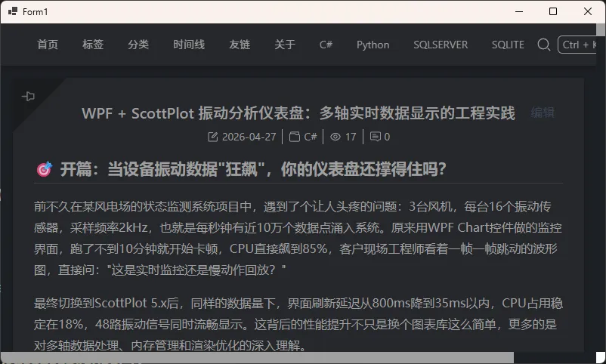Viewport: 606px width, 364px height.
Task: Click the vertical scrollbar thumb
Action: click(601, 29)
